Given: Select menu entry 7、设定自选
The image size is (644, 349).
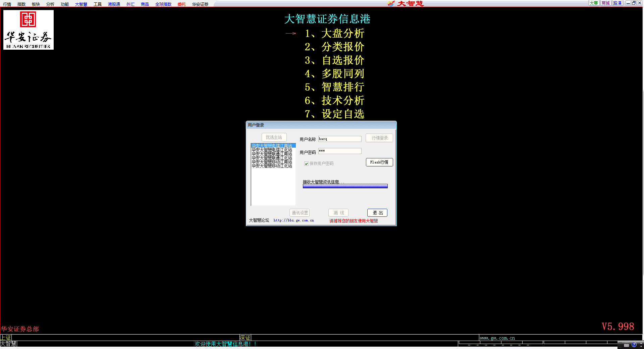Looking at the screenshot, I should pyautogui.click(x=334, y=114).
